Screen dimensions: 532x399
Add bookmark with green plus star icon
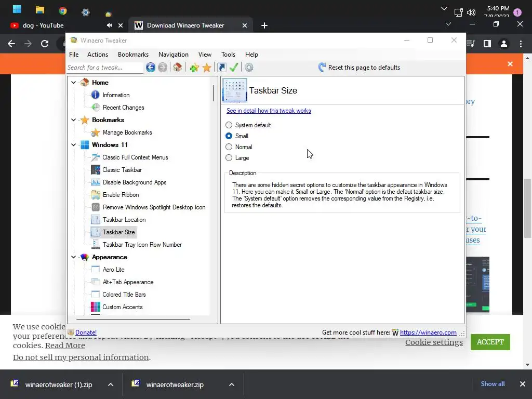194,68
